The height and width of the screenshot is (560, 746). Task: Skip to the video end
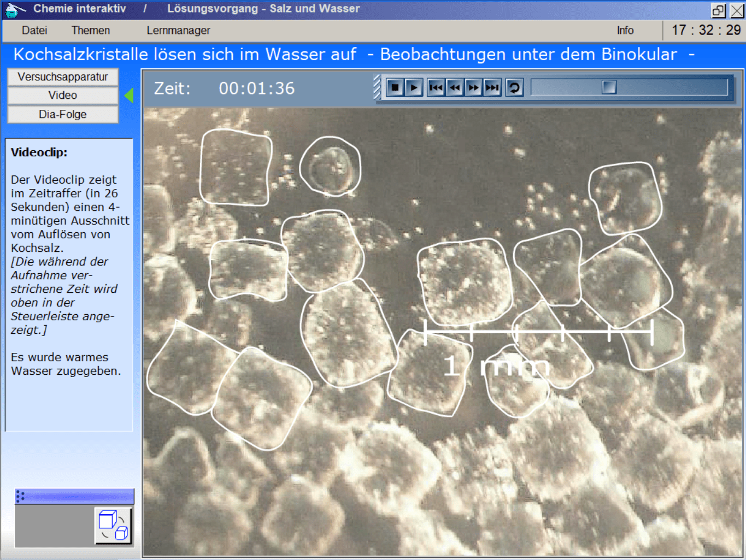[x=492, y=87]
